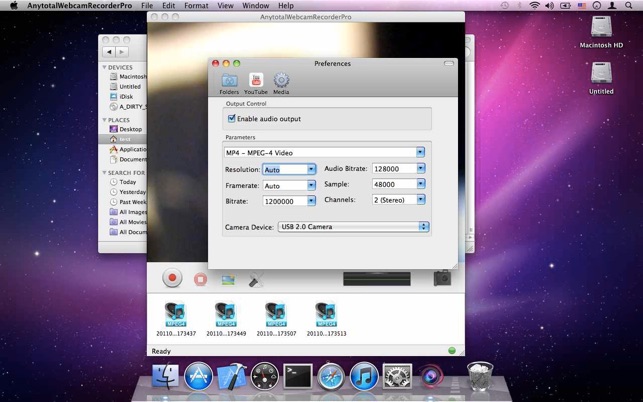
Task: Open the Media preferences pane
Action: 281,84
